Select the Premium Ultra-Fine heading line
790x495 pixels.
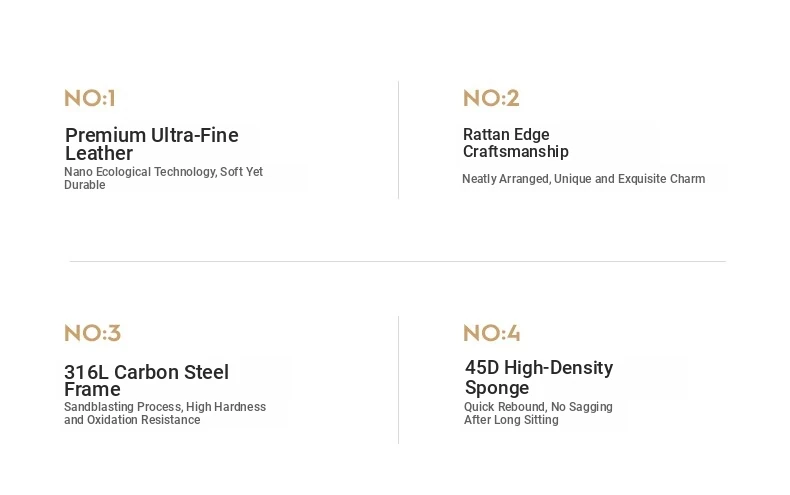(151, 135)
